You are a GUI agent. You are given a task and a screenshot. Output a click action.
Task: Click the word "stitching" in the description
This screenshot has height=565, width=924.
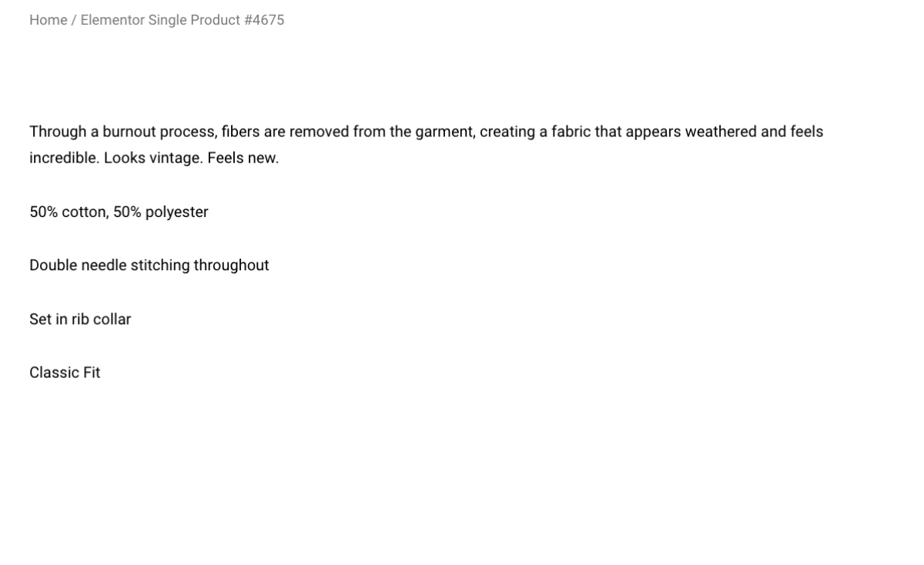pos(160,266)
